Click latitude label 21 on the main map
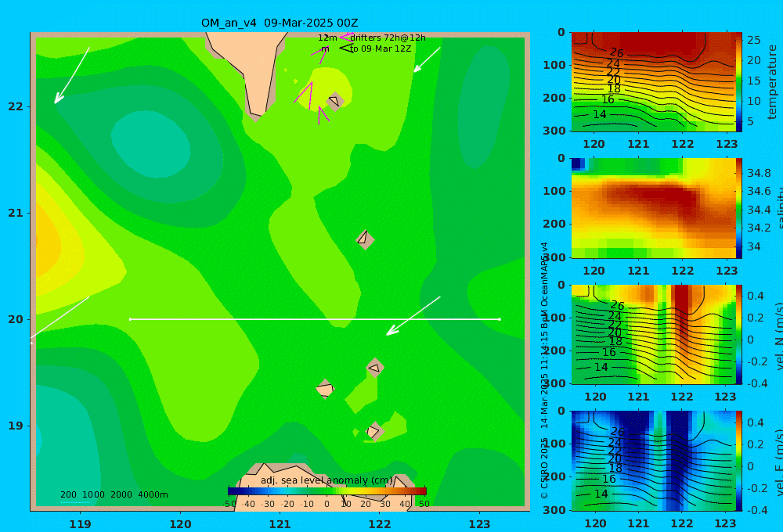This screenshot has width=783, height=532. 16,213
